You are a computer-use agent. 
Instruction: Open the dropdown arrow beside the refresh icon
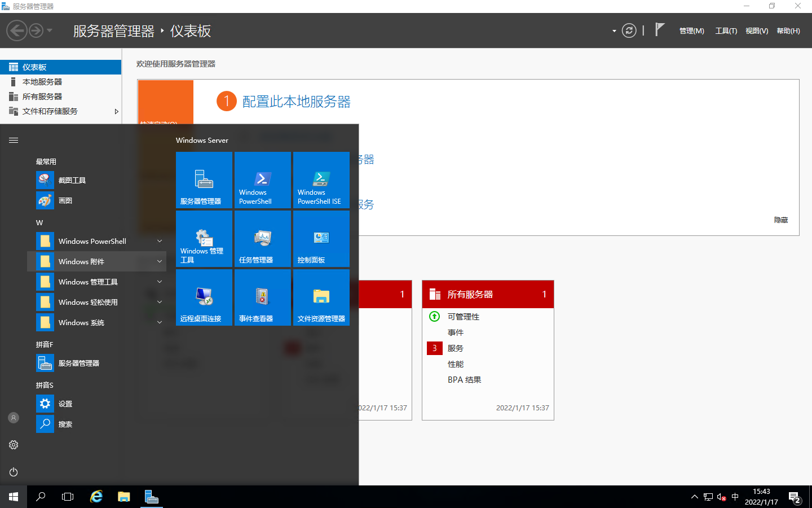(x=614, y=31)
